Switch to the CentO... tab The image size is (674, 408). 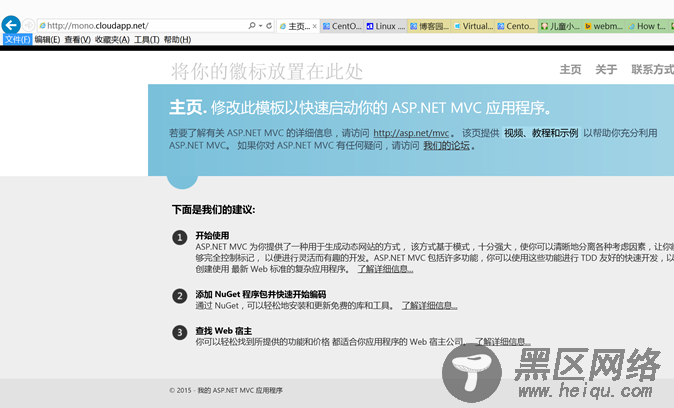[x=342, y=26]
